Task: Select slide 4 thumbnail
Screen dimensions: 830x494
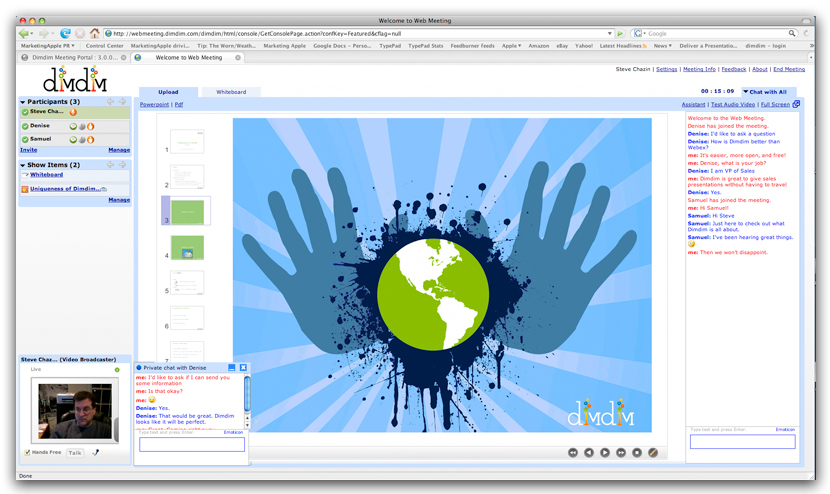Action: point(187,248)
